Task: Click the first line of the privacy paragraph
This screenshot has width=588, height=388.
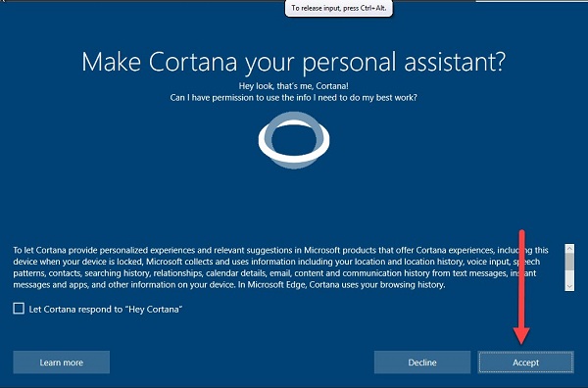Action: point(280,250)
